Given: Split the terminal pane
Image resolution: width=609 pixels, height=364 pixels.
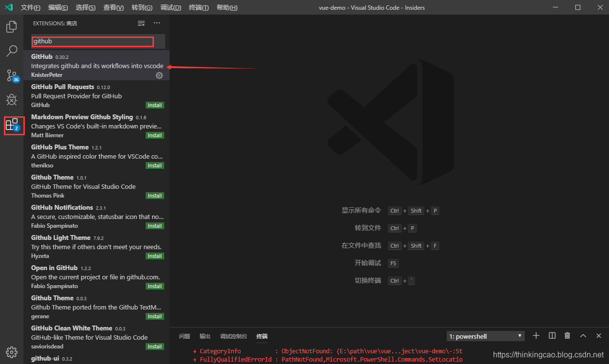Looking at the screenshot, I should [x=552, y=336].
